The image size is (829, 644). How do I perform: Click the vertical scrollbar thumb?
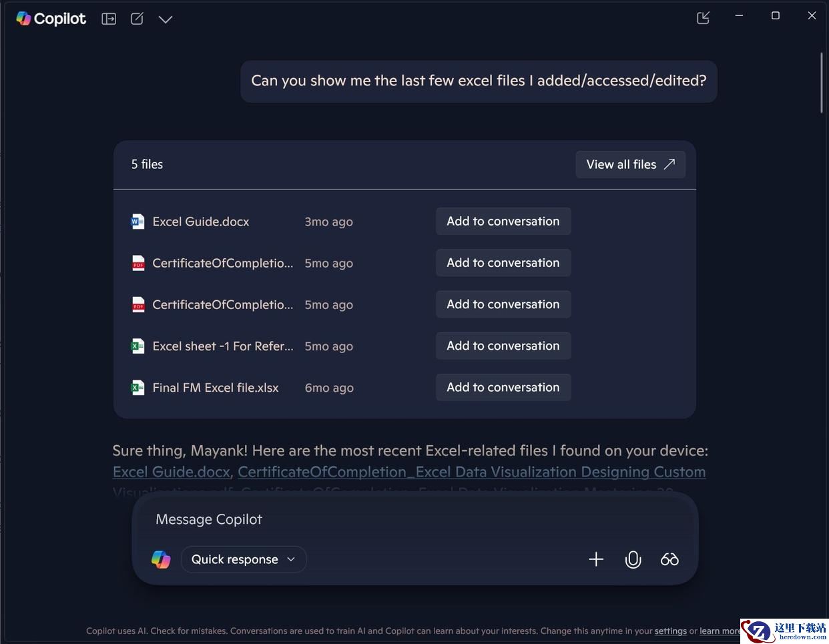822,84
